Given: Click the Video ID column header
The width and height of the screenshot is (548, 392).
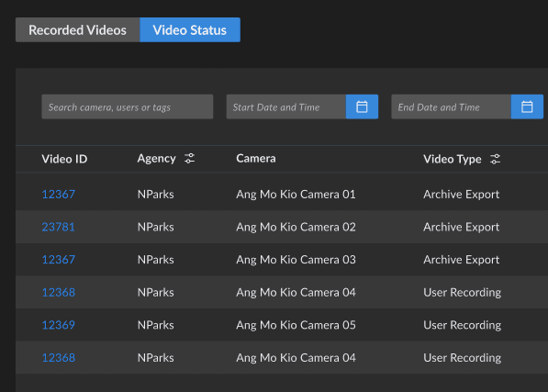Looking at the screenshot, I should coord(64,159).
